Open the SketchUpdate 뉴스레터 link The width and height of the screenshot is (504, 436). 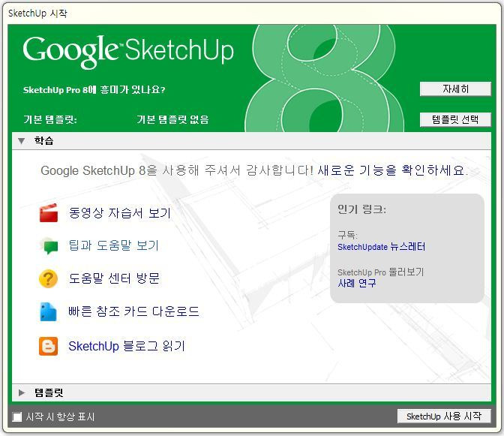pos(382,247)
